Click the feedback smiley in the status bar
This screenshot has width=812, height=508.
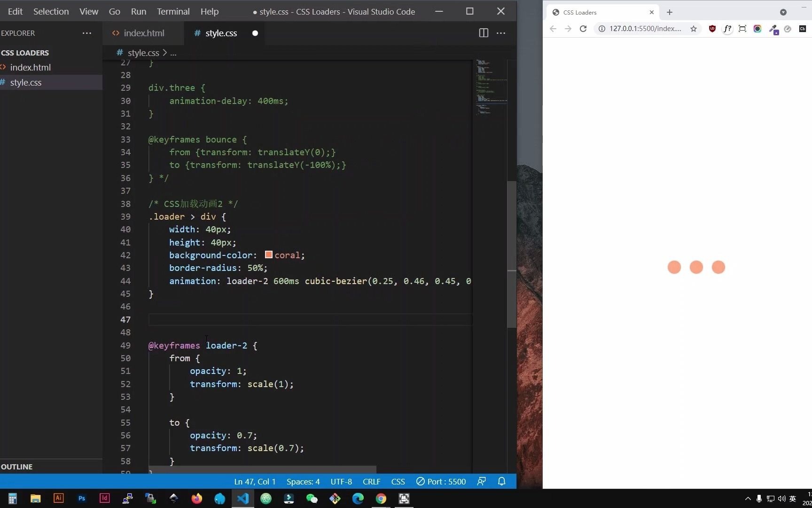[x=482, y=481]
